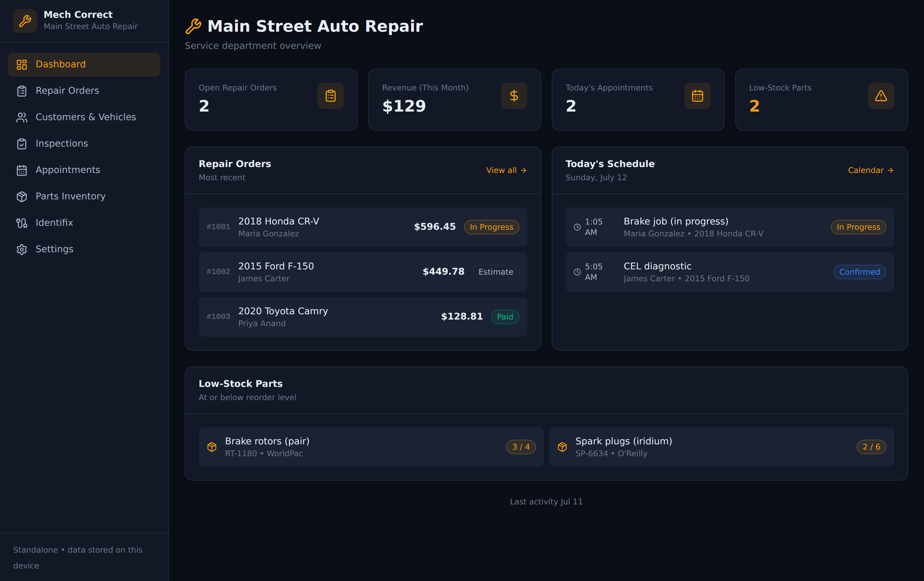This screenshot has height=581, width=924.
Task: Click the SP-6634 • O'Reilly part detail
Action: [x=611, y=454]
